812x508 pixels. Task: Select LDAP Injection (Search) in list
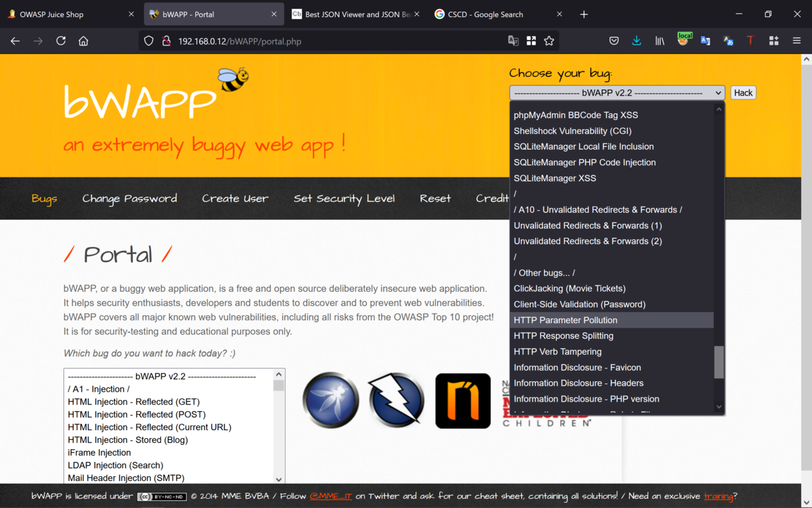pos(169,465)
